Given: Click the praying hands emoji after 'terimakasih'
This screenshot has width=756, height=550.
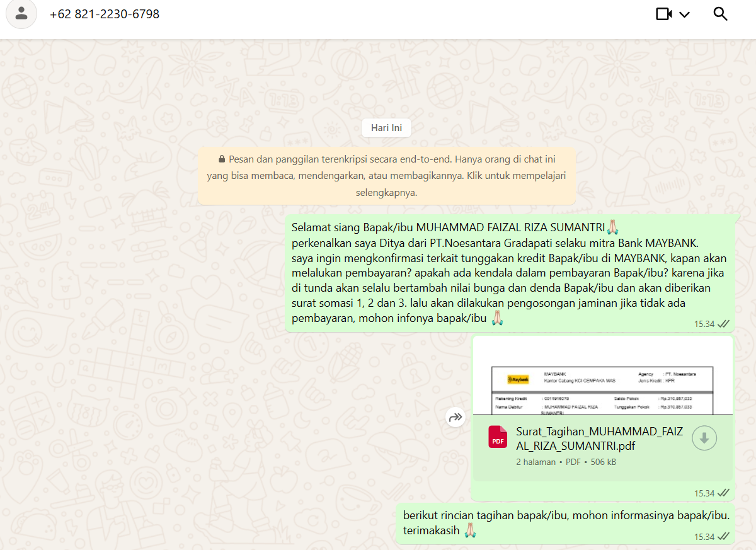Looking at the screenshot, I should click(x=470, y=531).
